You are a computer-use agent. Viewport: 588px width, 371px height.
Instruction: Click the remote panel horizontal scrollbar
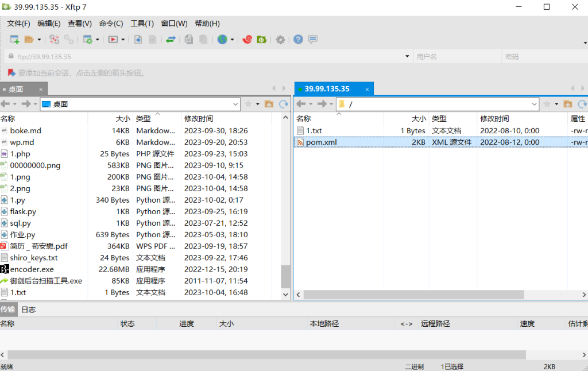pyautogui.click(x=413, y=294)
